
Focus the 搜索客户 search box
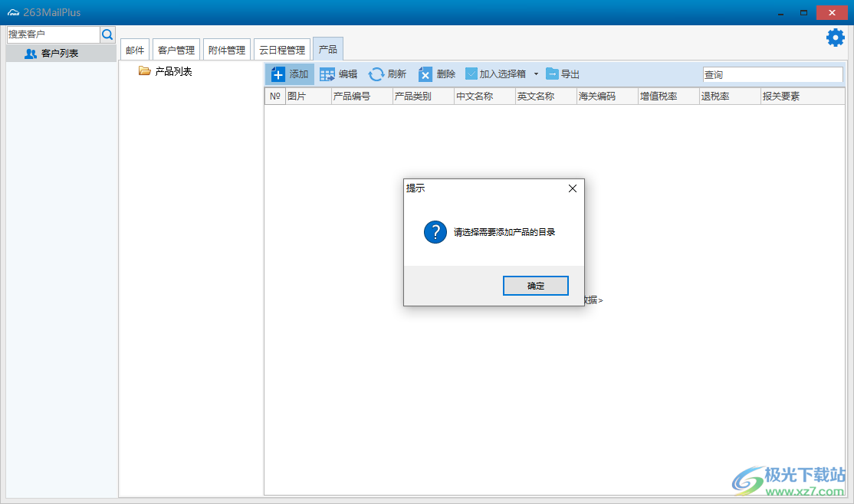coord(53,34)
